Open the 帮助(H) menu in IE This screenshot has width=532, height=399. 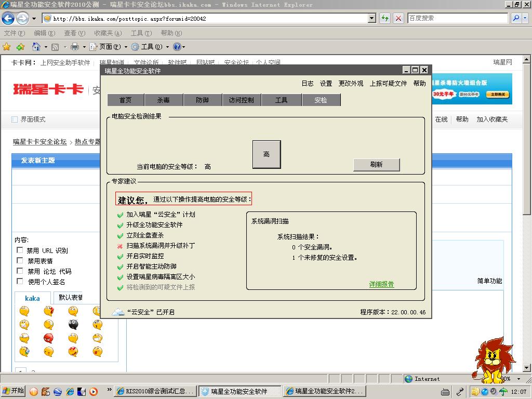pyautogui.click(x=171, y=33)
